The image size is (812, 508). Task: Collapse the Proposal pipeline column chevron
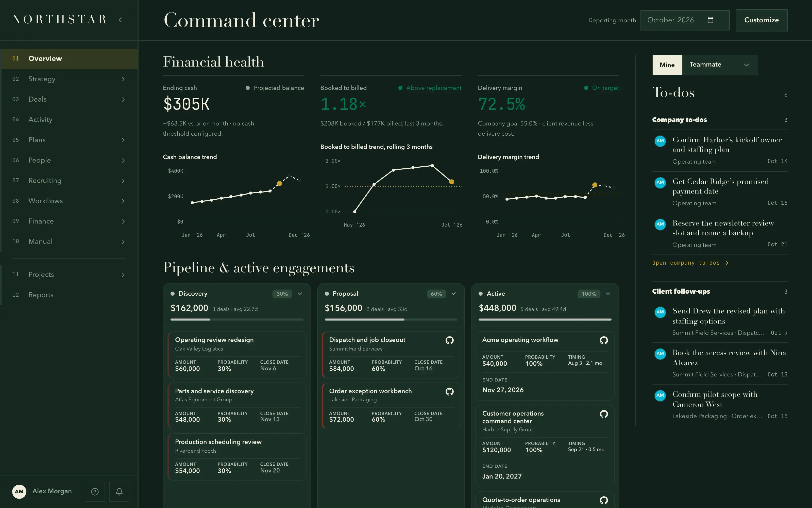454,294
